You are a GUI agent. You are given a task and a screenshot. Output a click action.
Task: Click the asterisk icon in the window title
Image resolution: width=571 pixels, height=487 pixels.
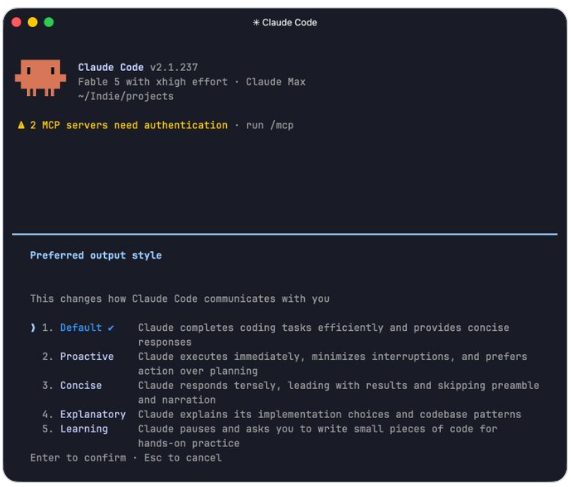256,23
